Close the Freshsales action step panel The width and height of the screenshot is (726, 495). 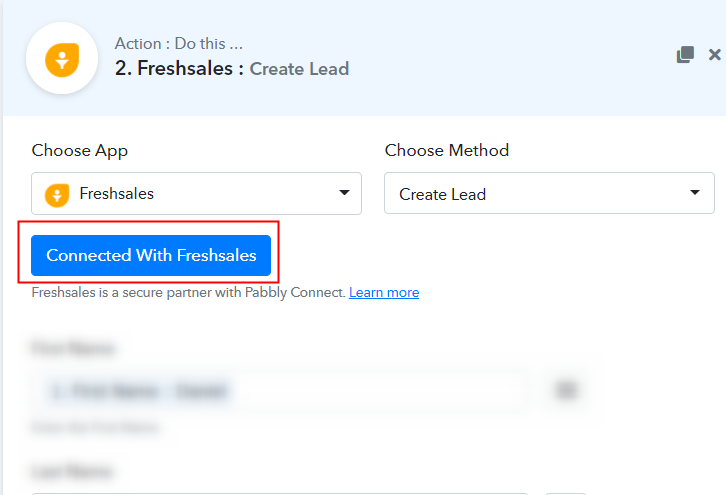point(714,55)
